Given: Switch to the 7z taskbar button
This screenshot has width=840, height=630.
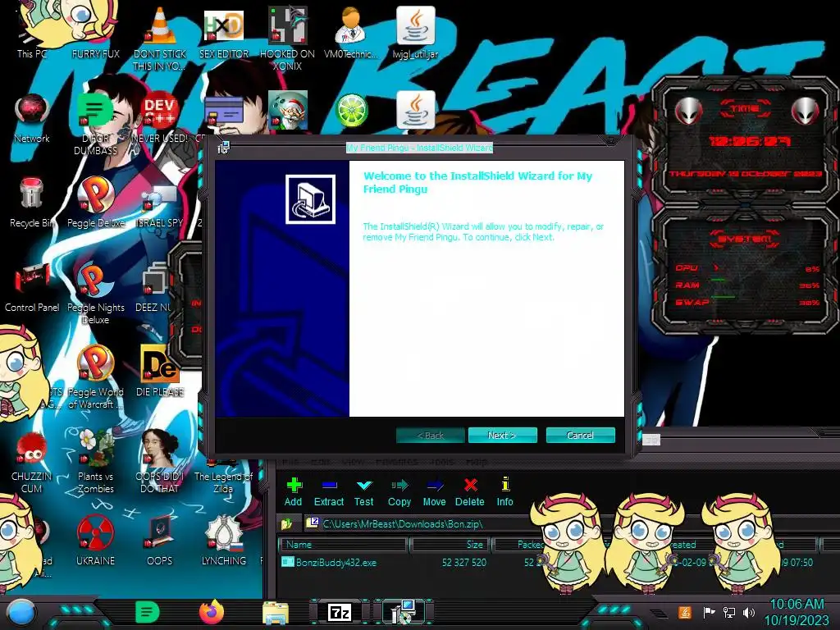Looking at the screenshot, I should pyautogui.click(x=340, y=612).
